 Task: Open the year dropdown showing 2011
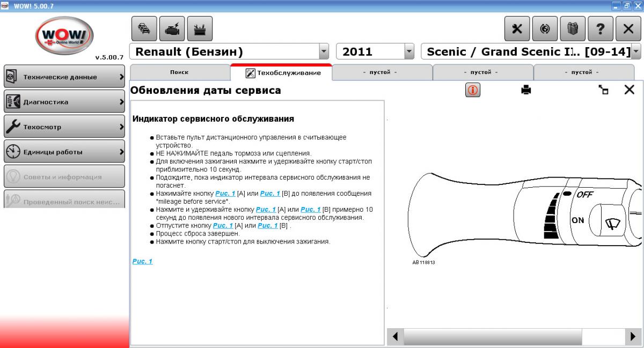click(409, 52)
